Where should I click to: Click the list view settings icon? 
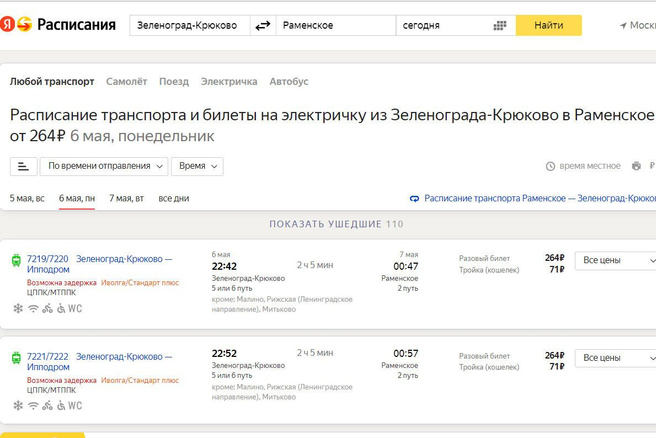(x=23, y=166)
